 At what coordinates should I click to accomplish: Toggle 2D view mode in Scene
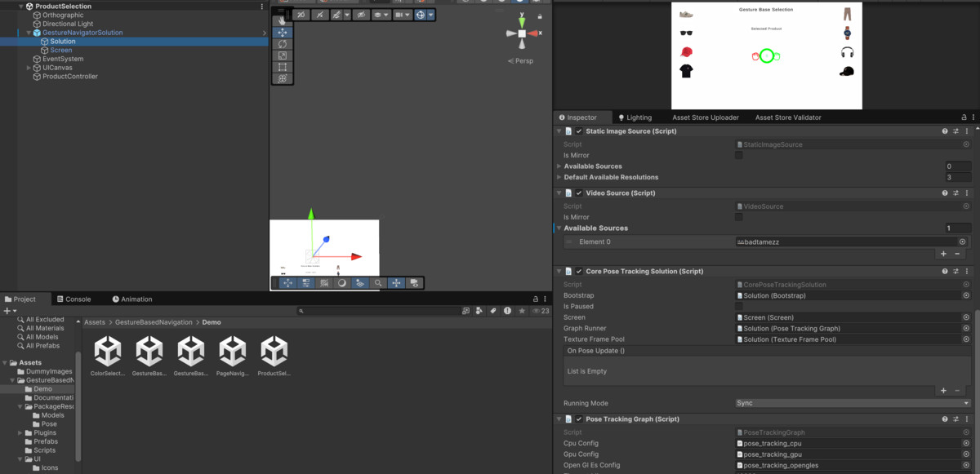coord(302,15)
